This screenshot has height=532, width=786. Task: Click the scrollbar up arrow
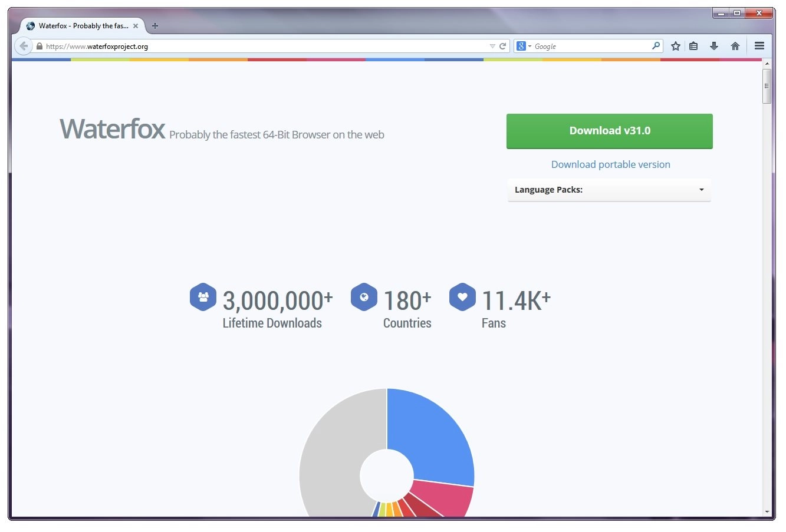pos(767,64)
